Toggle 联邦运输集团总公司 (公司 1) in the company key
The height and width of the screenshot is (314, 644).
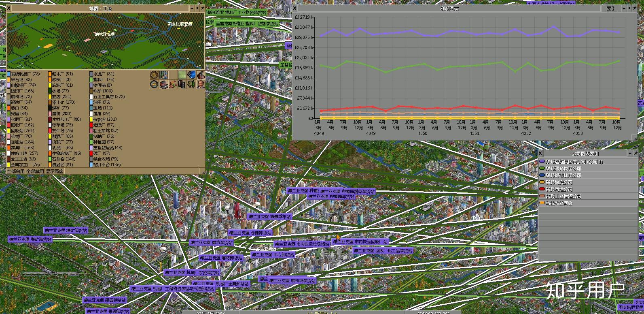click(x=588, y=162)
